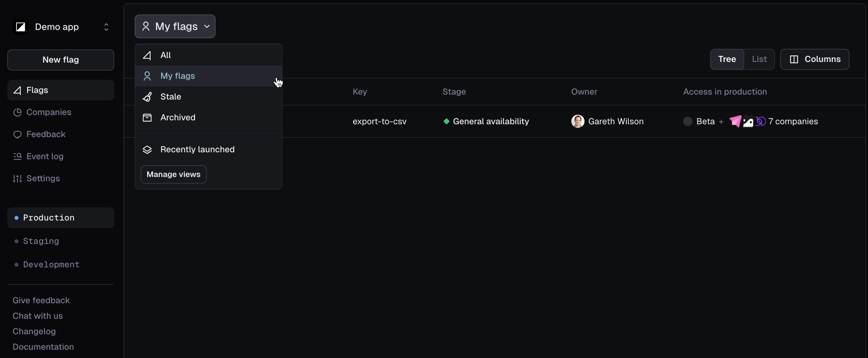868x358 pixels.
Task: Switch to Tree view
Action: (727, 59)
